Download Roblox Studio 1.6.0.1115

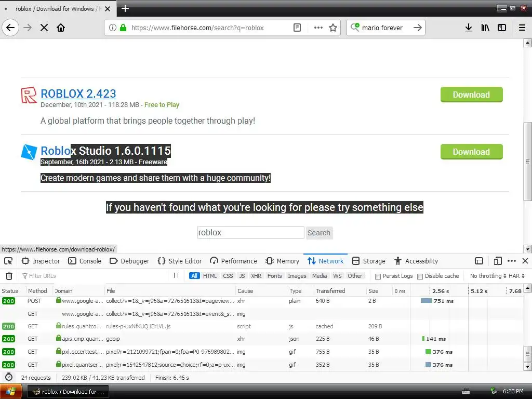coord(471,152)
